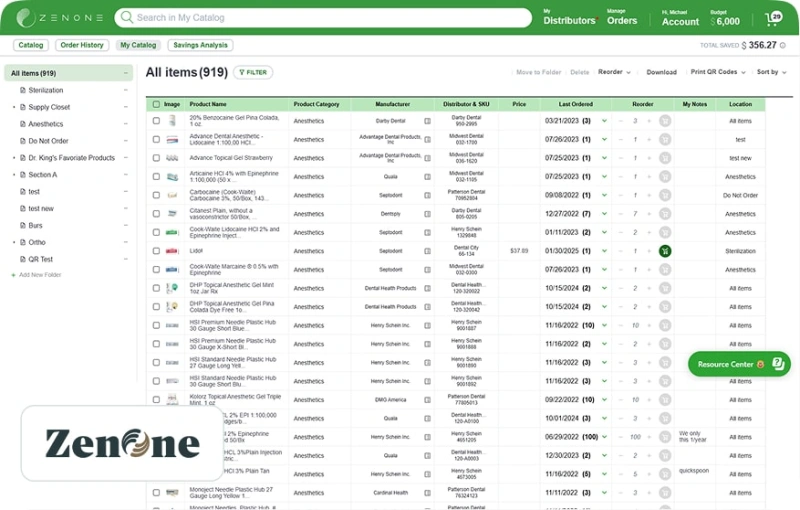Image resolution: width=800 pixels, height=510 pixels.
Task: Click the plus icon beside Add New Folder
Action: point(14,275)
